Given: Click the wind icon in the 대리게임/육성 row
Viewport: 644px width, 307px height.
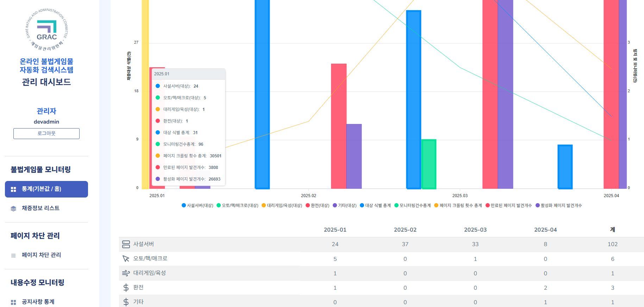Looking at the screenshot, I should (x=126, y=273).
